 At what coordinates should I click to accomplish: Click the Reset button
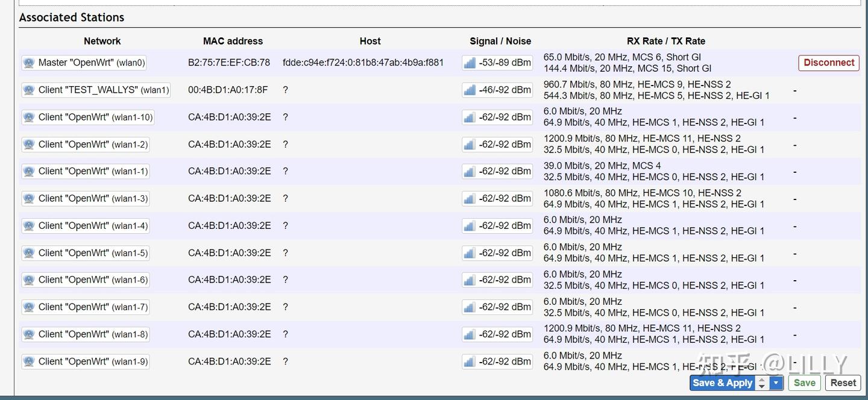coord(843,383)
